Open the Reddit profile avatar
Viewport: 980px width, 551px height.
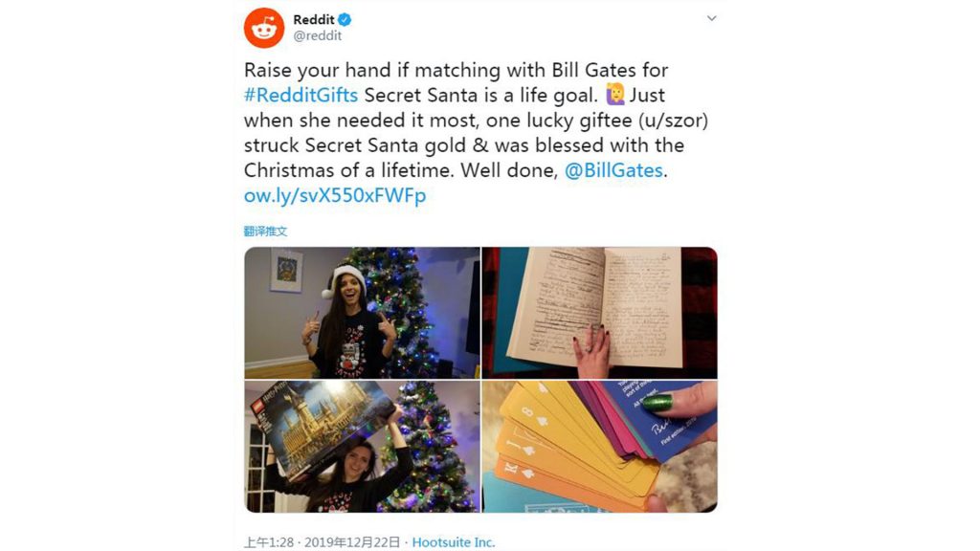click(264, 28)
